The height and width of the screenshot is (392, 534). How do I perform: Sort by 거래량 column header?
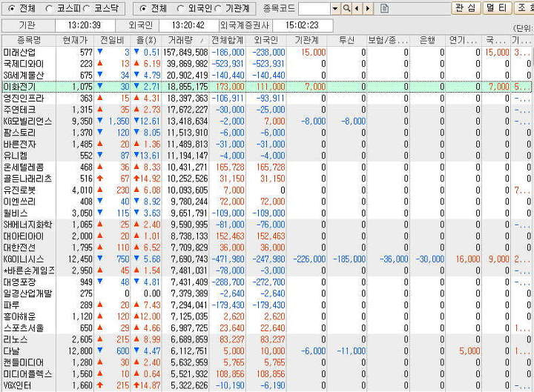click(x=185, y=40)
